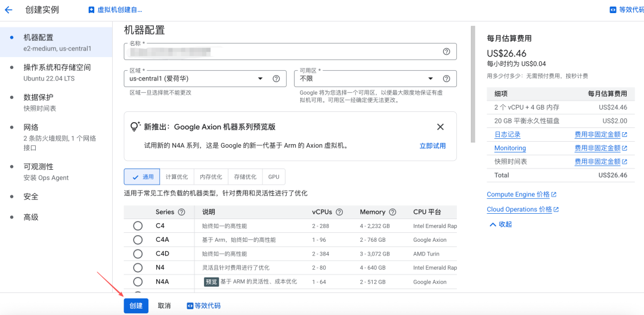Image resolution: width=644 pixels, height=315 pixels.
Task: Click the 创建 button
Action: [136, 305]
